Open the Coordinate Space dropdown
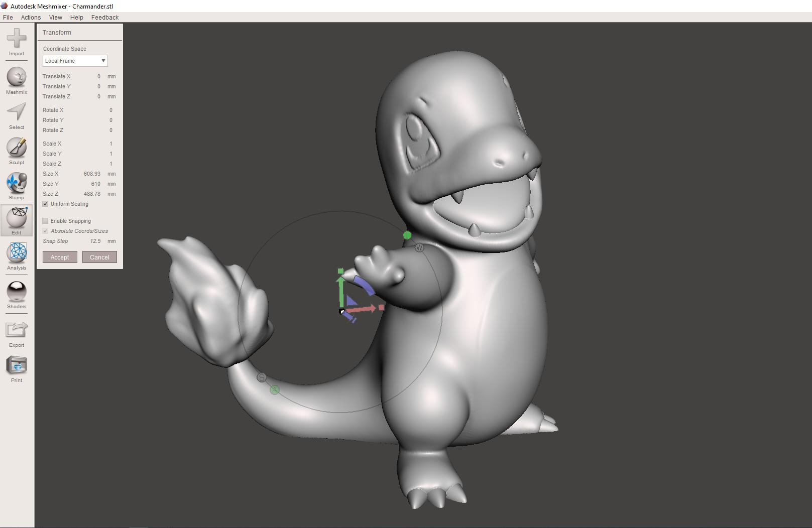This screenshot has height=528, width=812. (103, 60)
